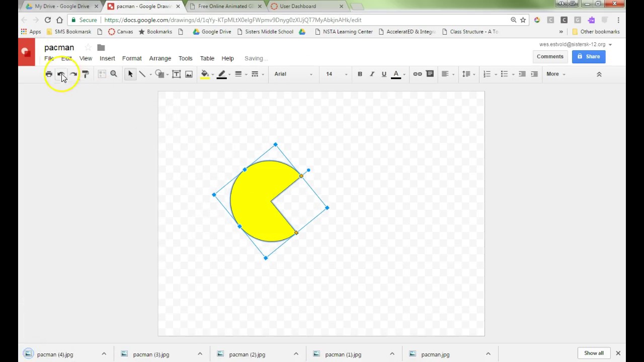
Task: Expand the More toolbar options
Action: point(555,74)
